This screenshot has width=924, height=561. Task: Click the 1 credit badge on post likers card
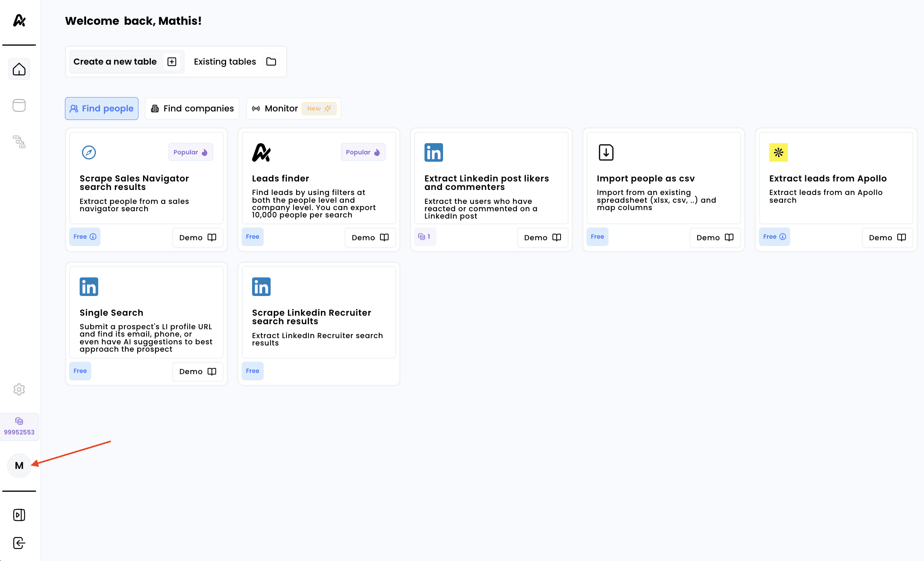(425, 237)
